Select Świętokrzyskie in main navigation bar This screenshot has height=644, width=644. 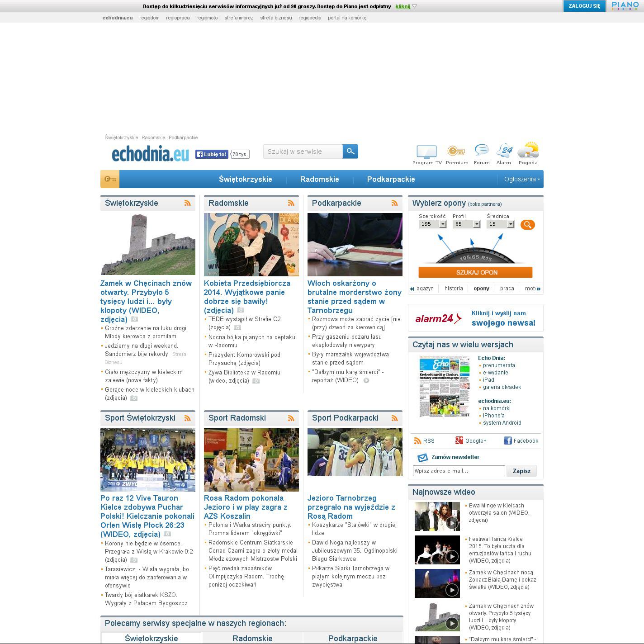[x=246, y=179]
